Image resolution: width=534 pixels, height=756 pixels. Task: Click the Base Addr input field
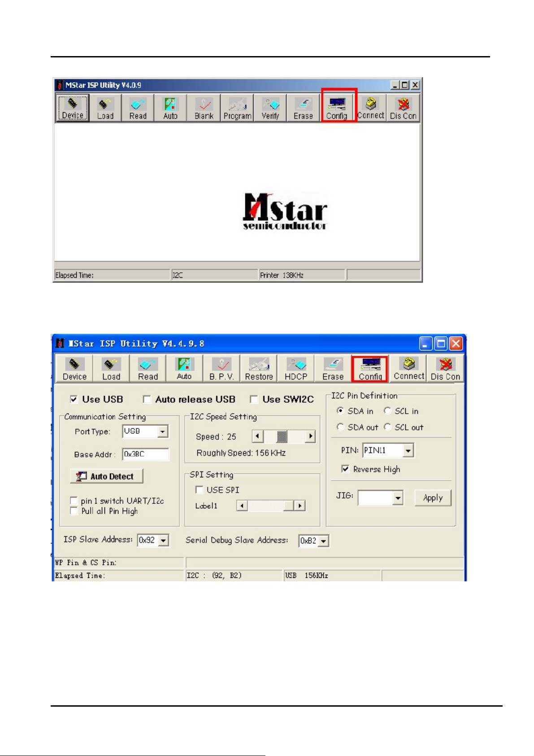click(x=146, y=454)
